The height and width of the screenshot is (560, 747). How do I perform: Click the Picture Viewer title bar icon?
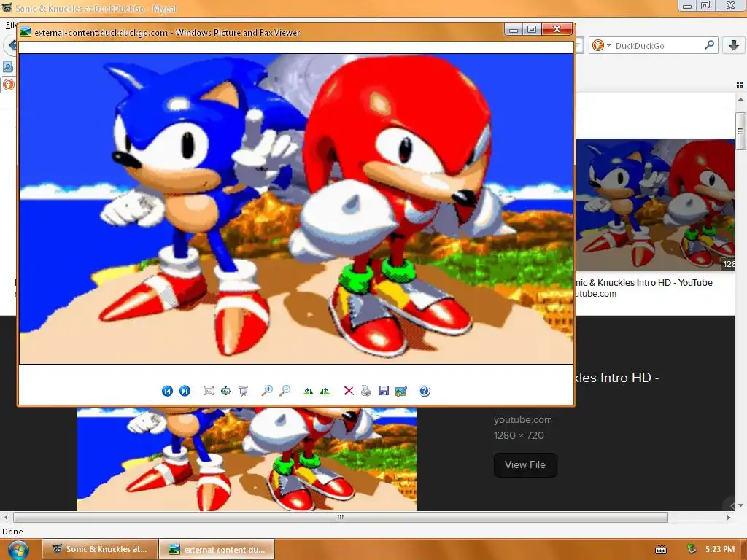tap(26, 32)
